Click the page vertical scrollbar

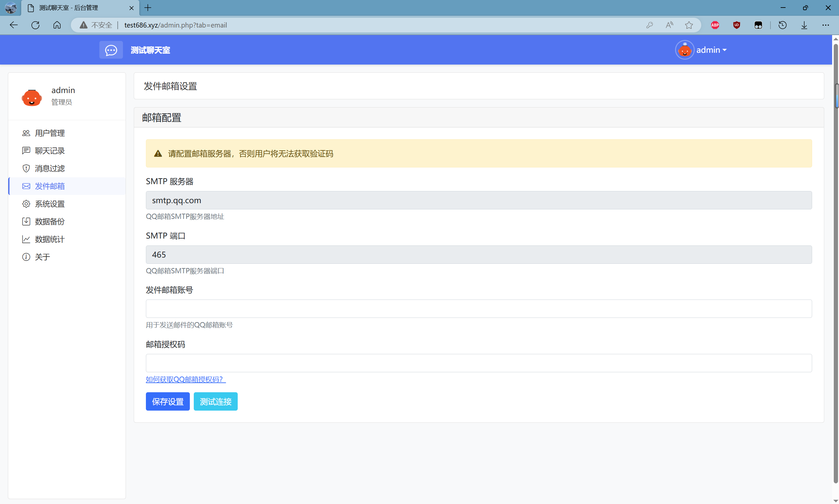(x=836, y=272)
